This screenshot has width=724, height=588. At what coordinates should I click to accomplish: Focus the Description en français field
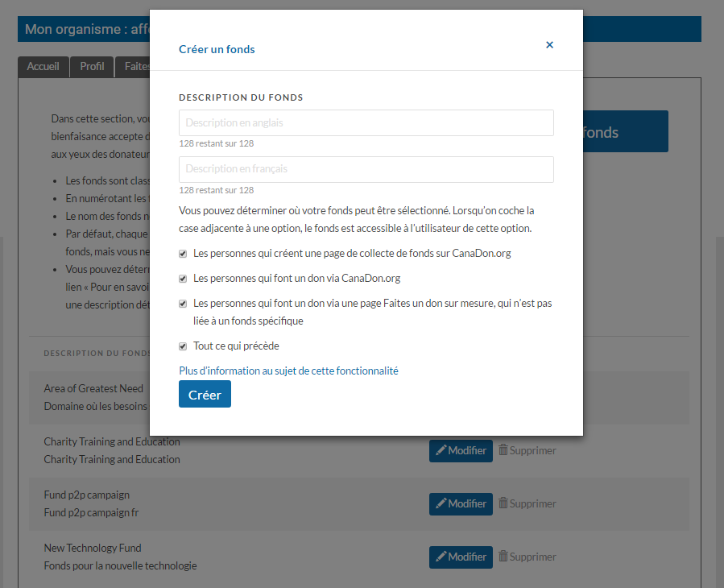[x=366, y=169]
